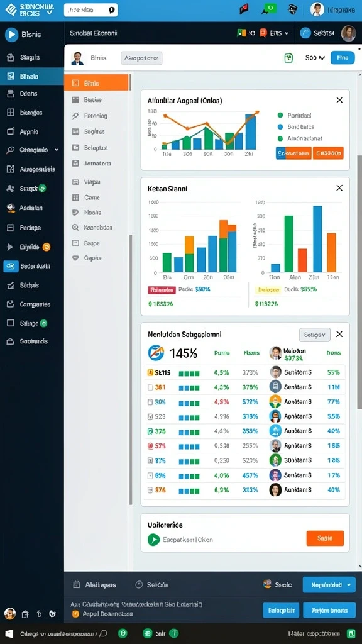
Task: Toggle the checkbox in the 528 row
Action: pyautogui.click(x=150, y=416)
